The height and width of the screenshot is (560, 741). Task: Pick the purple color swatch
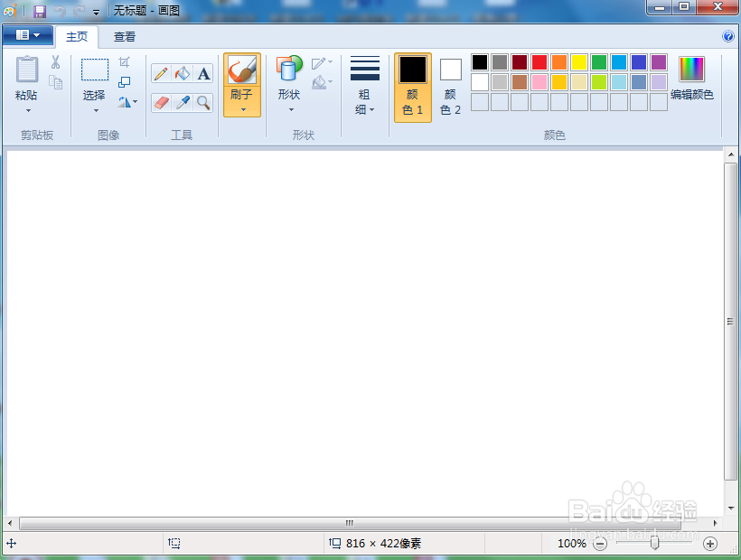658,62
